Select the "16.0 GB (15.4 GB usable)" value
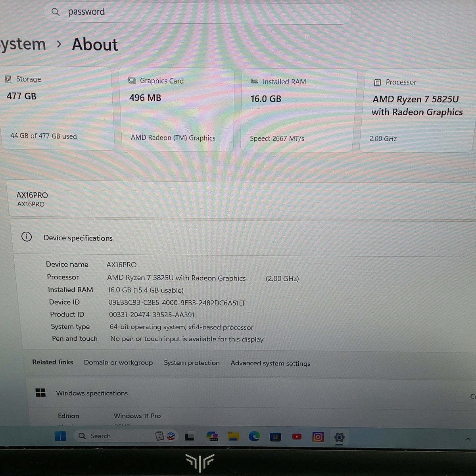 click(146, 290)
